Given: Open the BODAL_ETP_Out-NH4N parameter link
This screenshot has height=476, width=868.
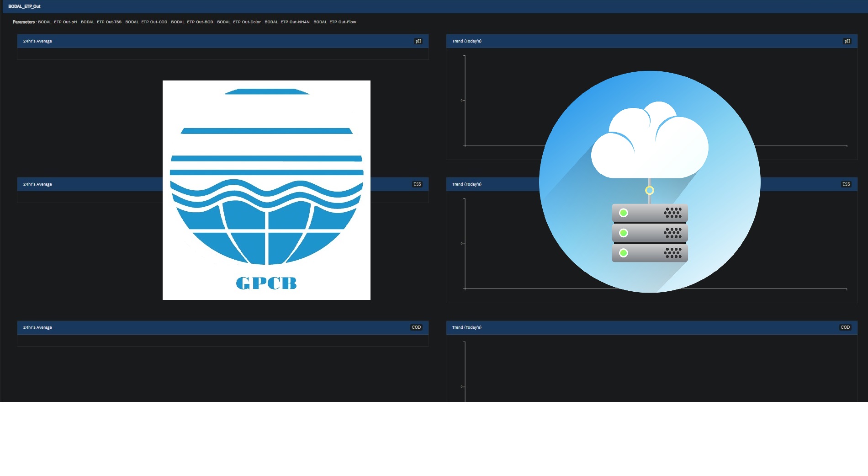Looking at the screenshot, I should (287, 22).
